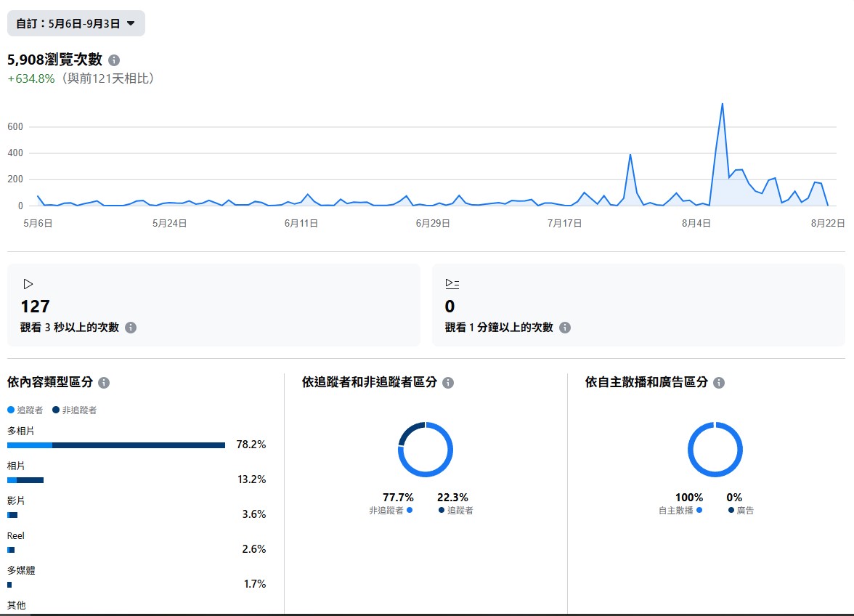The width and height of the screenshot is (854, 616).
Task: Click the 影片 content type bar
Action: (12, 515)
